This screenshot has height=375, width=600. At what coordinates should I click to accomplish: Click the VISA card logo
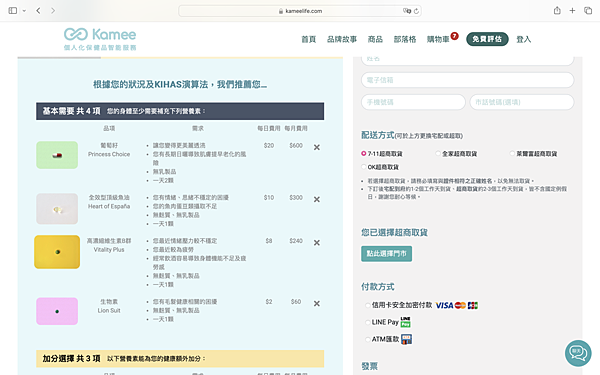tap(444, 305)
